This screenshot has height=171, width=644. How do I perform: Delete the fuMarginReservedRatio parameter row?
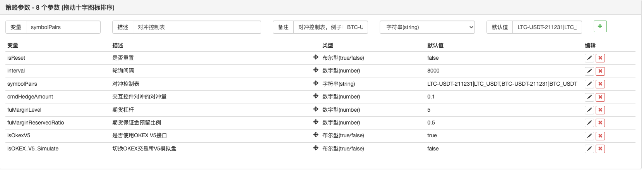pyautogui.click(x=600, y=123)
